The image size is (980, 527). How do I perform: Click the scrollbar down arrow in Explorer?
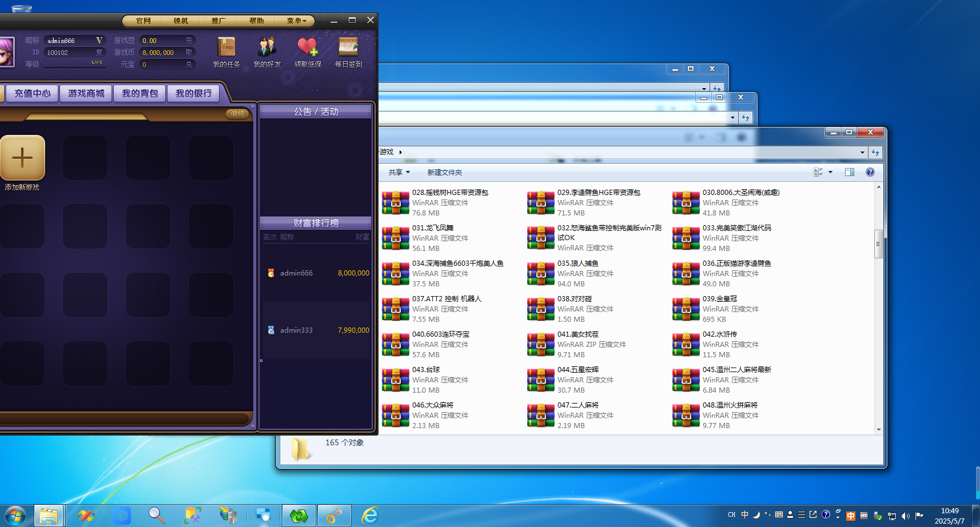click(878, 429)
